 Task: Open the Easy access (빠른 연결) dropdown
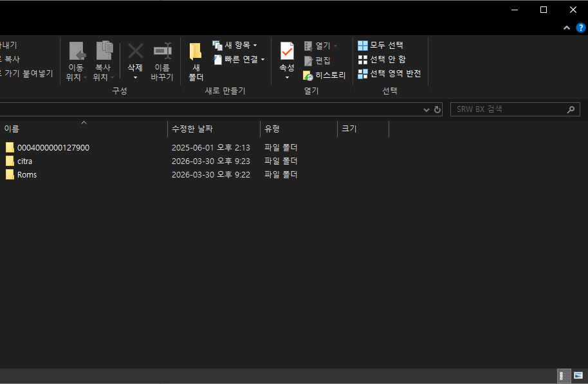[239, 59]
